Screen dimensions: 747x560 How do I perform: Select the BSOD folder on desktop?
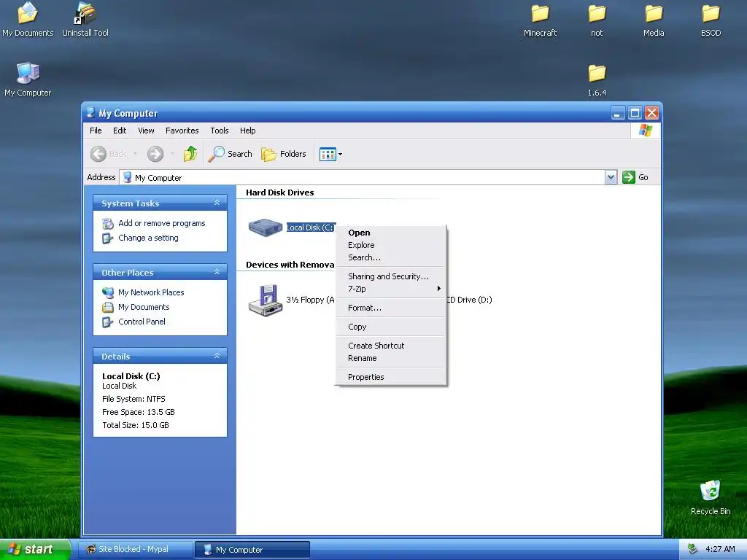(x=711, y=20)
